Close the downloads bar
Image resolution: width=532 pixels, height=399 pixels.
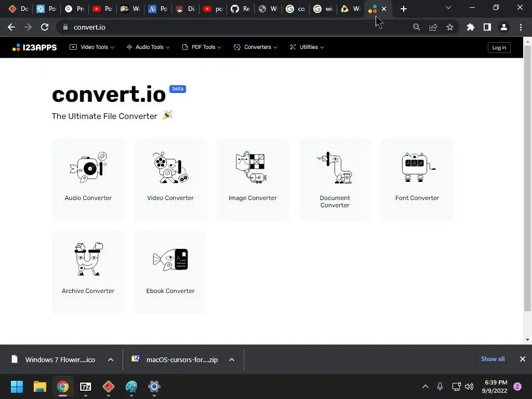coord(523,359)
